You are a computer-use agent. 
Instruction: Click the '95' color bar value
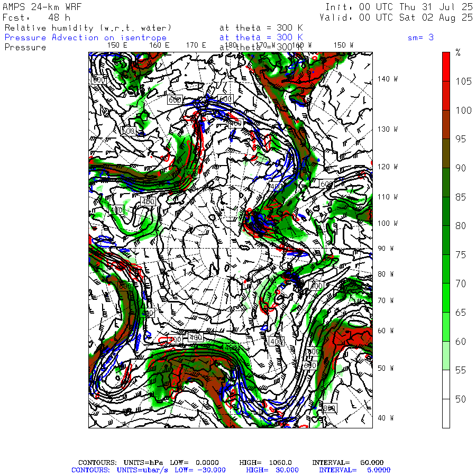pyautogui.click(x=461, y=139)
